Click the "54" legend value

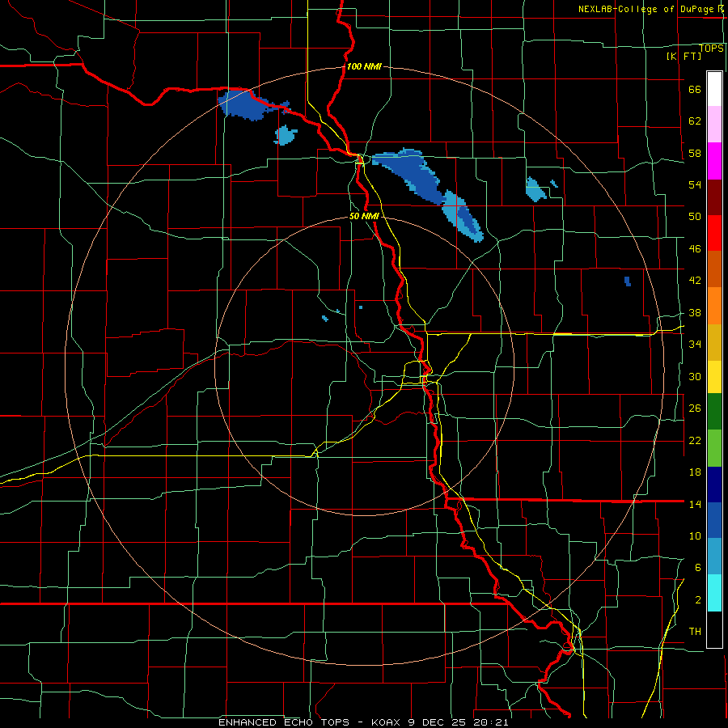pos(695,184)
